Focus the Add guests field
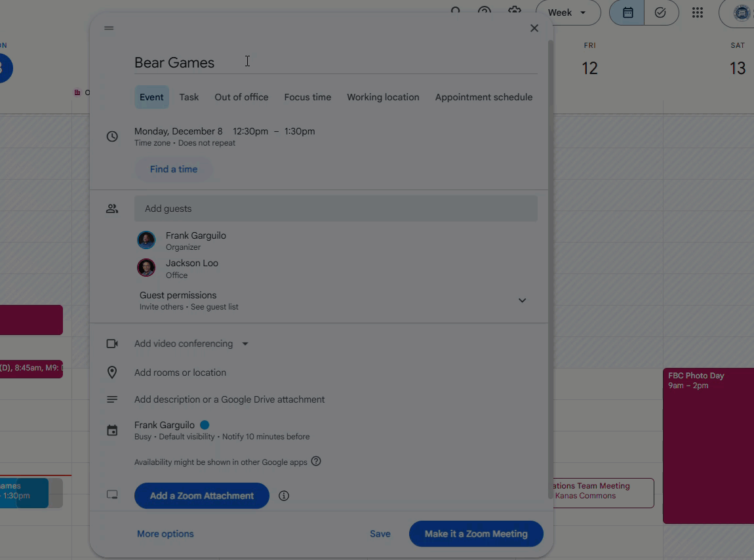The width and height of the screenshot is (754, 560). coord(336,209)
